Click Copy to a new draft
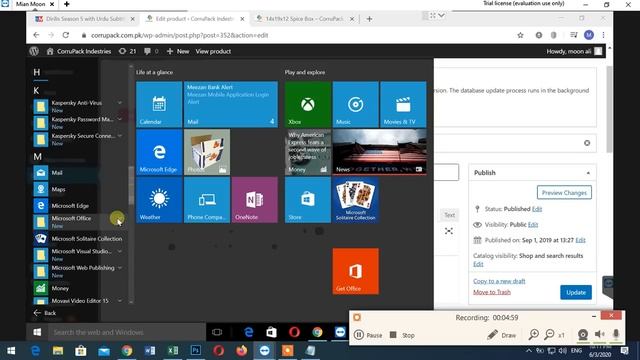This screenshot has height=360, width=640. tap(499, 281)
